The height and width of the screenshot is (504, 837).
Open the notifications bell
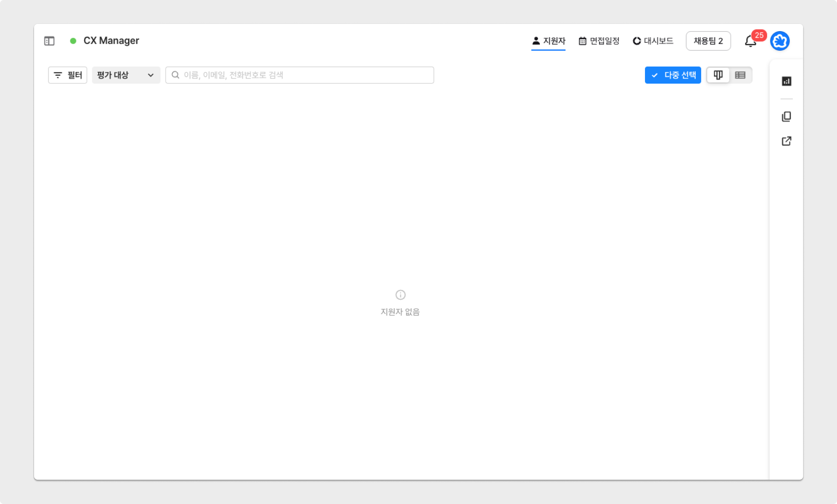tap(750, 41)
